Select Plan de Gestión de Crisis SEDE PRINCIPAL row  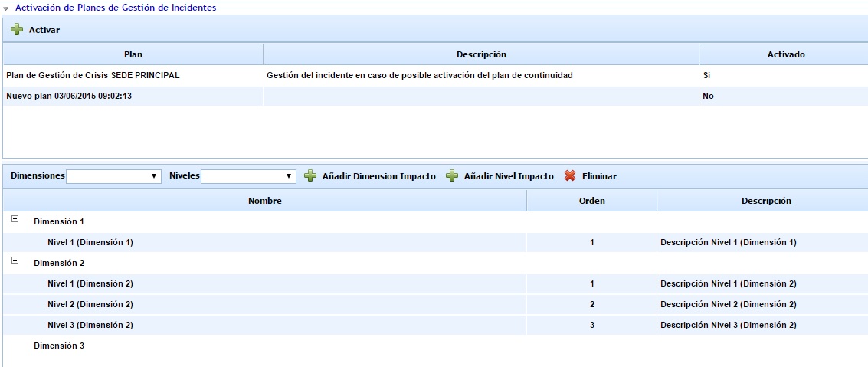click(x=93, y=75)
